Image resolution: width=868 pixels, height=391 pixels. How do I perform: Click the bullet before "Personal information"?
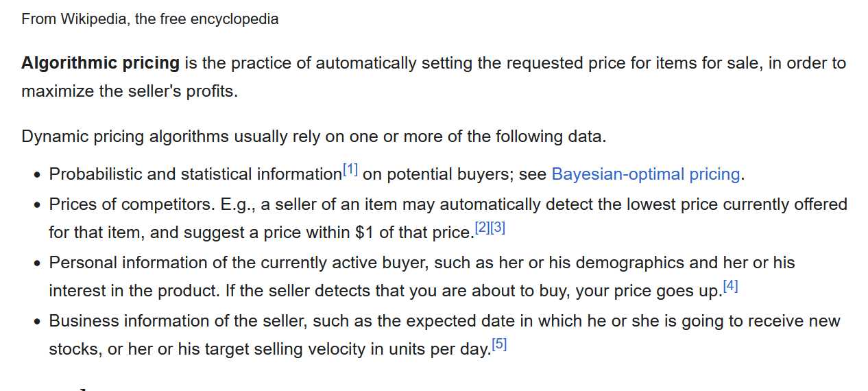point(38,263)
